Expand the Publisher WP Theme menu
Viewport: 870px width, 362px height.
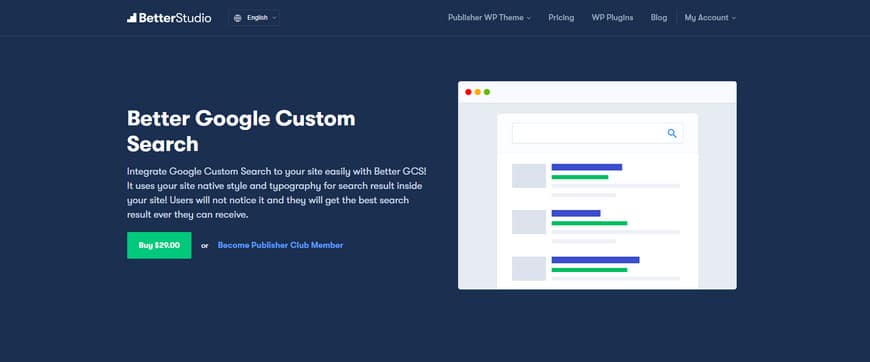[x=489, y=18]
